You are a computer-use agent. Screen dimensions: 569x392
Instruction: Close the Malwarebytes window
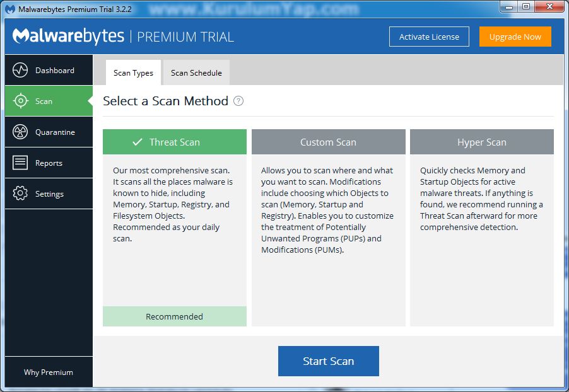click(549, 6)
